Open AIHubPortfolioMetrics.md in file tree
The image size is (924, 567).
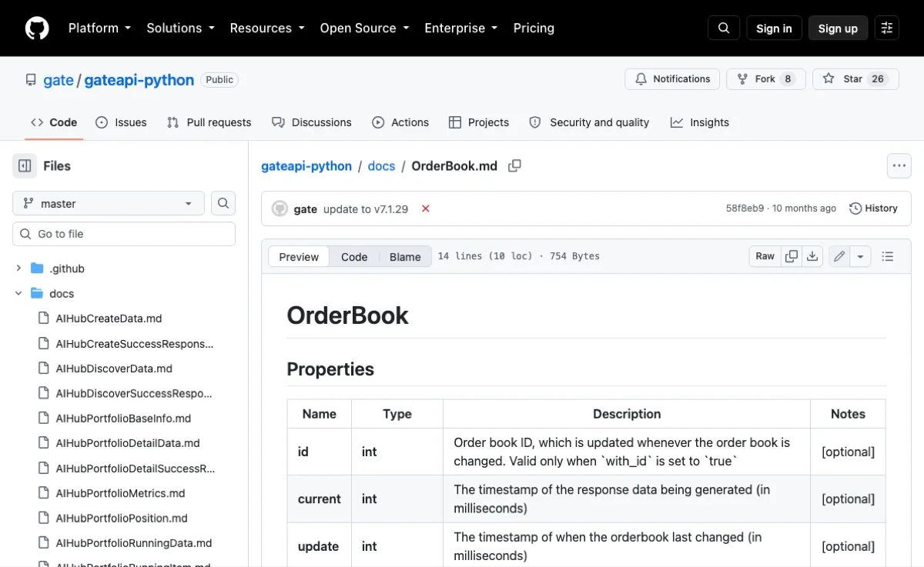[120, 493]
